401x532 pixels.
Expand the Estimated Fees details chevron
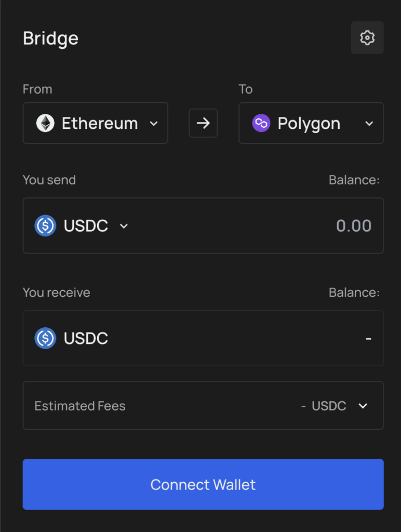[x=363, y=406]
